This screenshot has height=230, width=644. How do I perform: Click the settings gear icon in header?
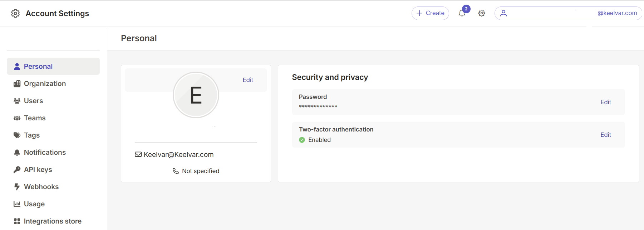pyautogui.click(x=482, y=13)
